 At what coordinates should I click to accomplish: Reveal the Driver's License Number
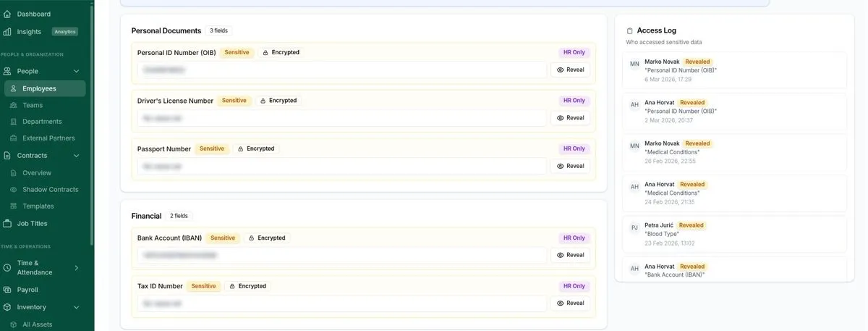click(570, 117)
